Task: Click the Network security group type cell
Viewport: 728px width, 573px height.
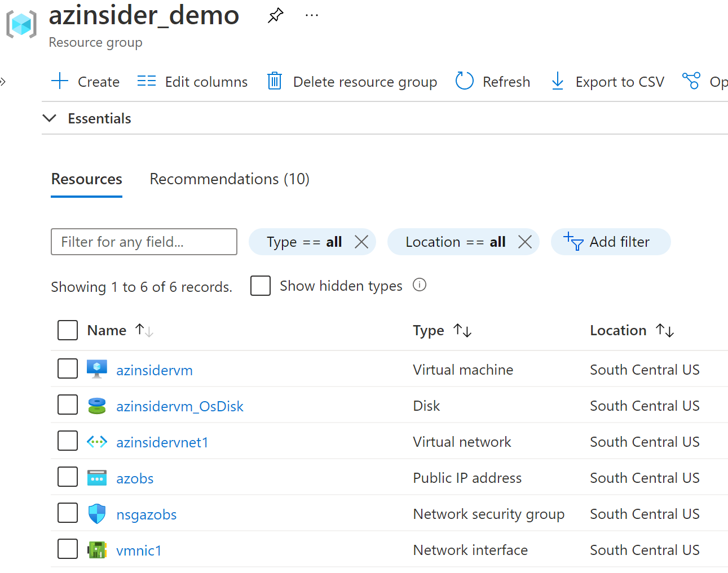Action: [488, 514]
